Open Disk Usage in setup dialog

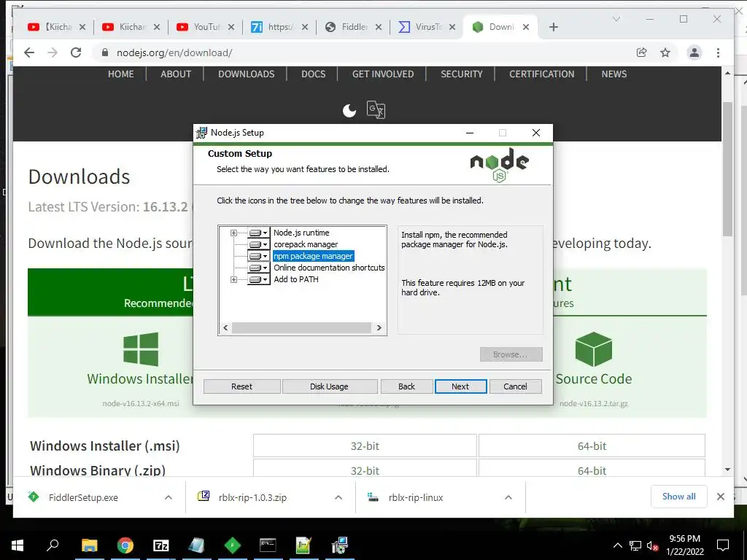[329, 386]
